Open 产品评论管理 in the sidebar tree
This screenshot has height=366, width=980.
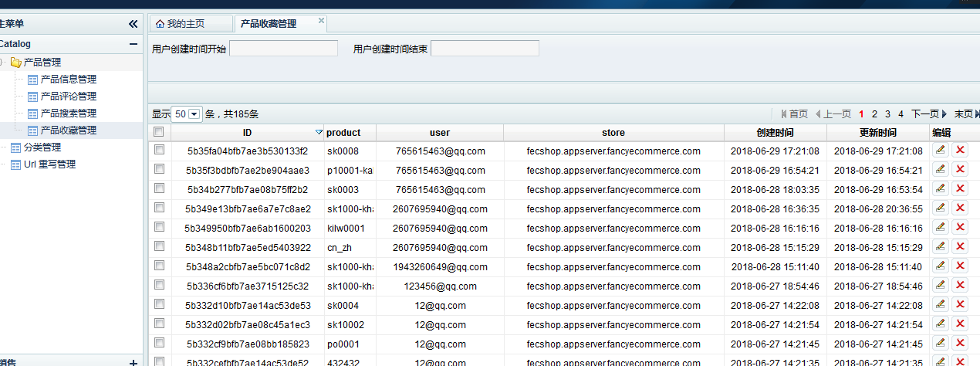tap(68, 97)
